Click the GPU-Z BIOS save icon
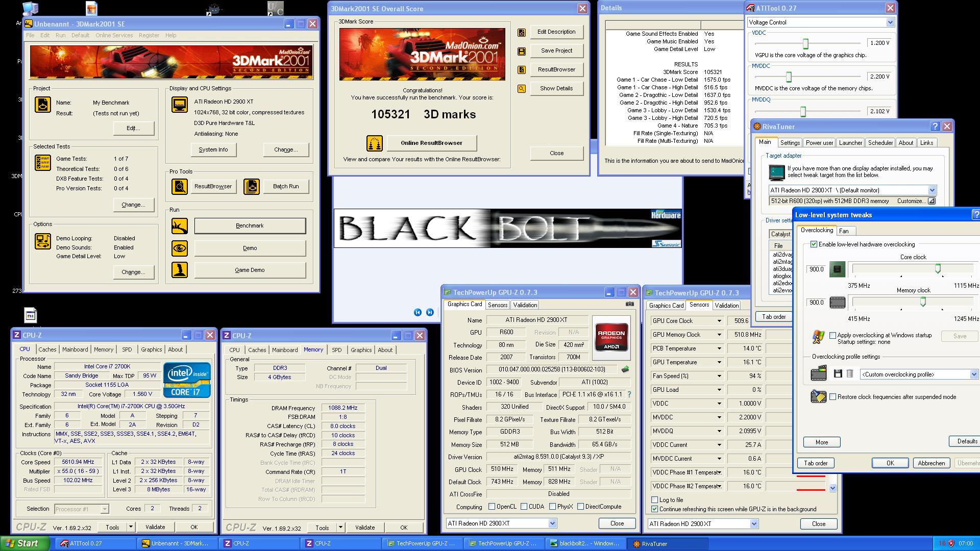The height and width of the screenshot is (551, 980). pyautogui.click(x=625, y=369)
